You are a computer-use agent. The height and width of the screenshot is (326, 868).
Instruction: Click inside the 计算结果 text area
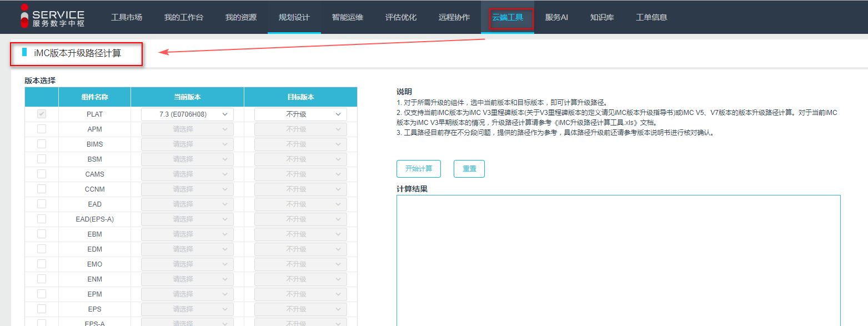[x=618, y=260]
